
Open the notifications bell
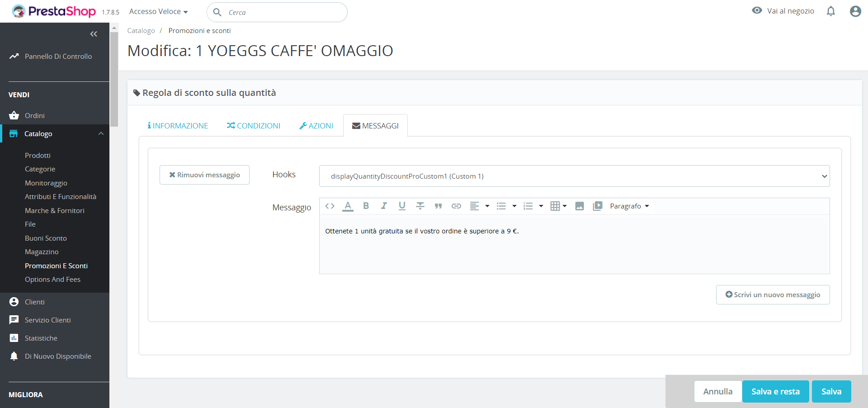[x=831, y=11]
